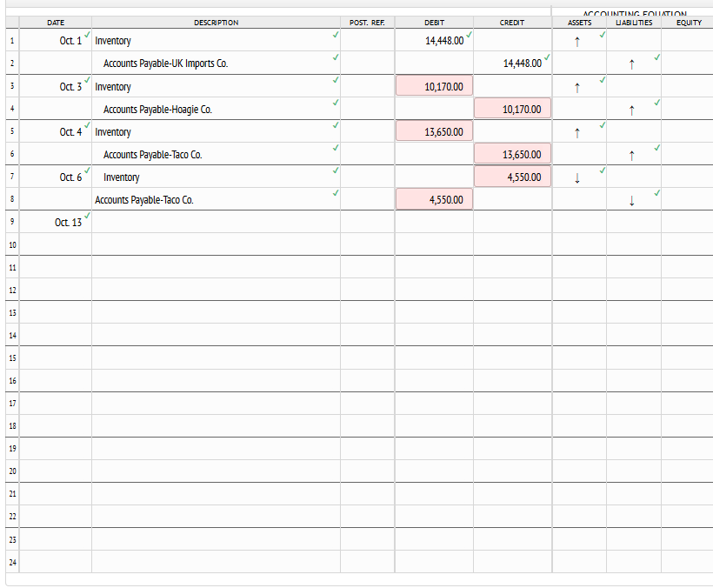Select the Assets up arrow for the Oct. 4 entry
713x588 pixels.
pos(576,131)
